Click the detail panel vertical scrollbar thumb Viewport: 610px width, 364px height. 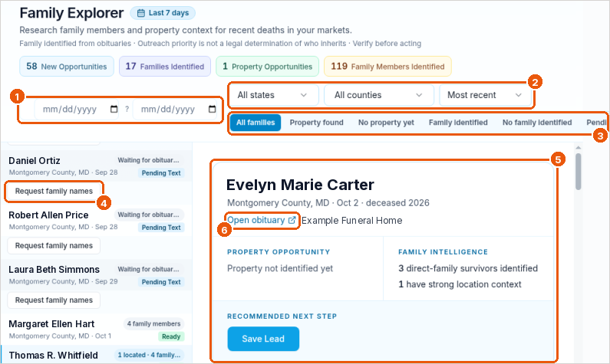pos(578,172)
